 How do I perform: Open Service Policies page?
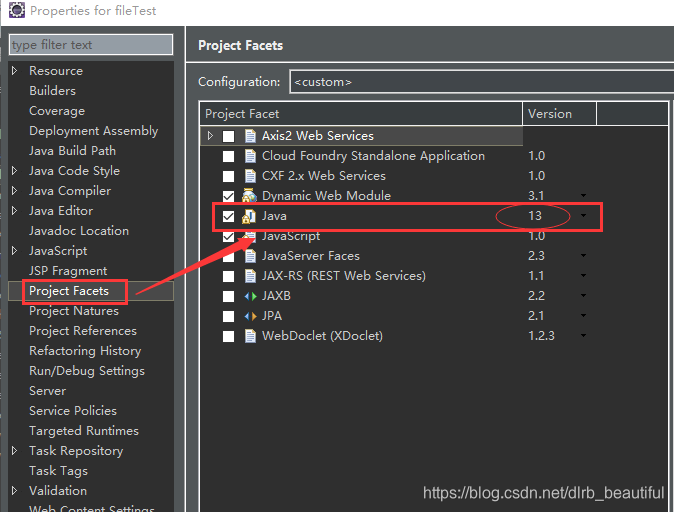point(73,411)
